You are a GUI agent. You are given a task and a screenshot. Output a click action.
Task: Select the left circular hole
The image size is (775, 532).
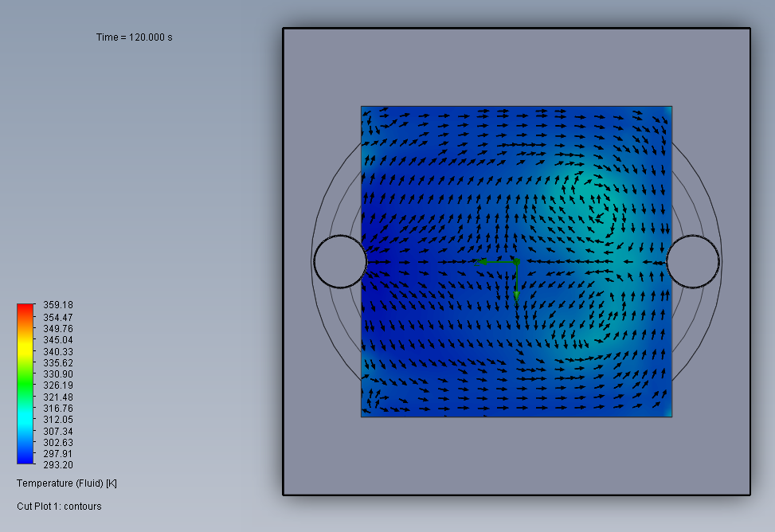(x=341, y=261)
